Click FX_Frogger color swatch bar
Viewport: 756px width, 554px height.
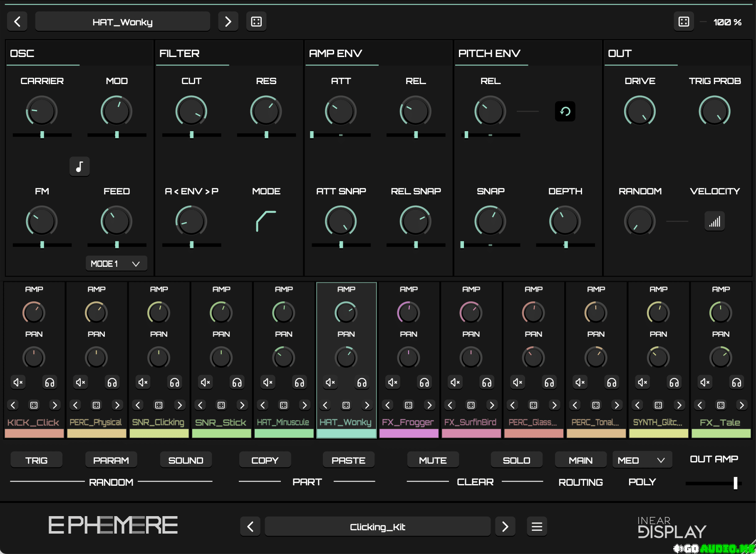point(409,433)
